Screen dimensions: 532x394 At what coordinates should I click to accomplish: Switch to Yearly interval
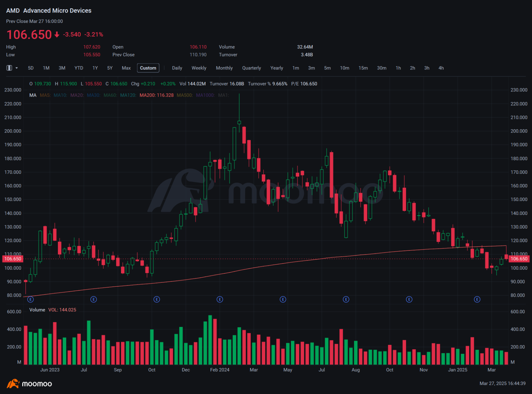(277, 68)
